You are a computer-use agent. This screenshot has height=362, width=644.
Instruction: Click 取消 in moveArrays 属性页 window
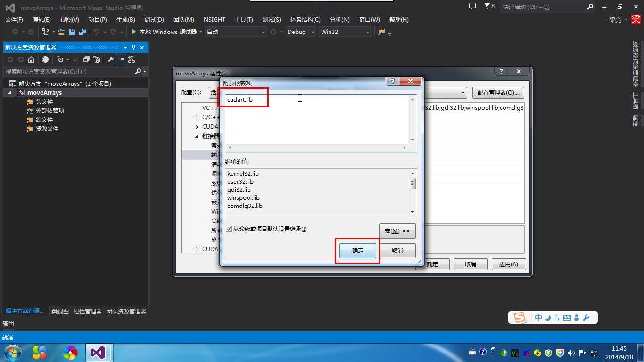(x=471, y=264)
